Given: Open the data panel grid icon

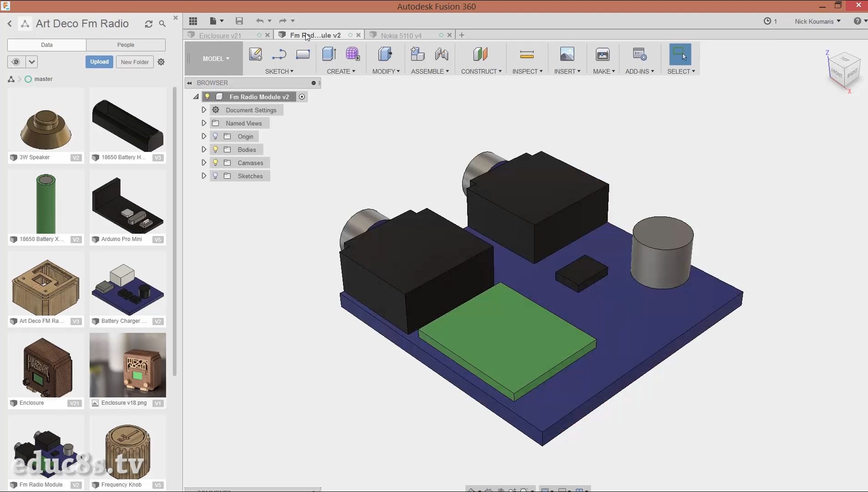Looking at the screenshot, I should (x=193, y=21).
